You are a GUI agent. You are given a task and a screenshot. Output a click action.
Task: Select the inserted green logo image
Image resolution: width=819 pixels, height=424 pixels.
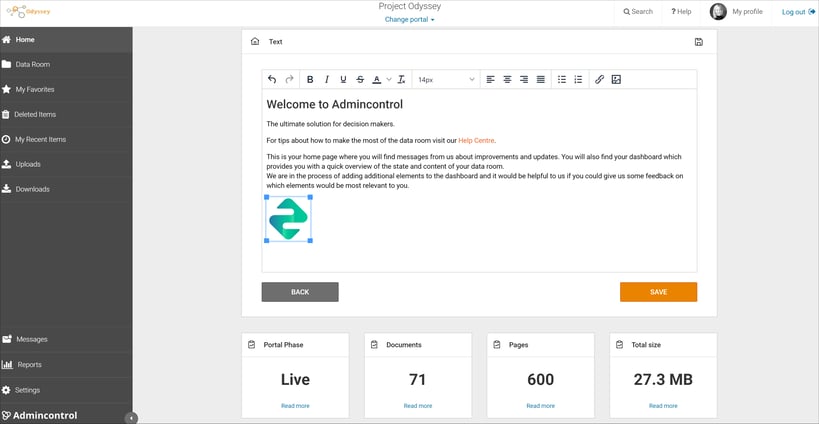[x=288, y=219]
